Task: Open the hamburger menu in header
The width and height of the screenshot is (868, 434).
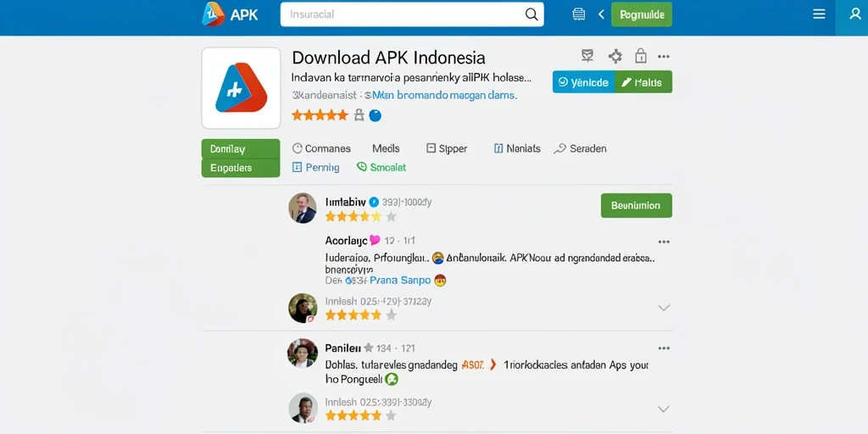Action: pos(820,14)
